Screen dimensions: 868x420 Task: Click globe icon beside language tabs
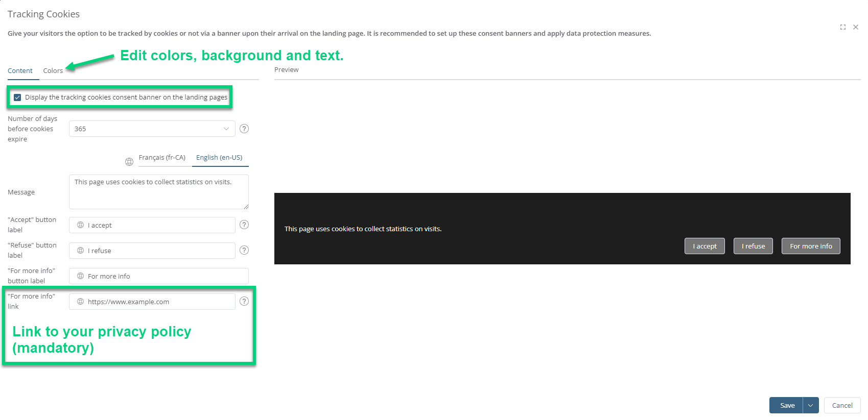tap(129, 162)
